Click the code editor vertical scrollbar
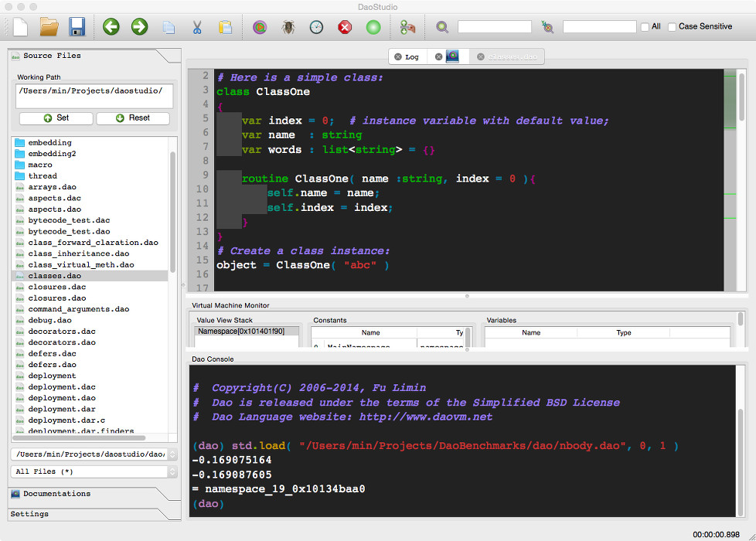 tap(742, 97)
